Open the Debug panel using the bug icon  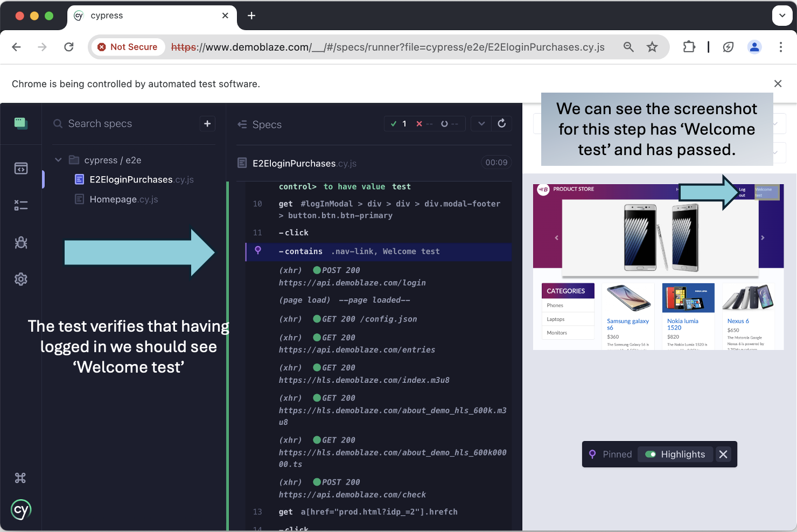tap(21, 242)
